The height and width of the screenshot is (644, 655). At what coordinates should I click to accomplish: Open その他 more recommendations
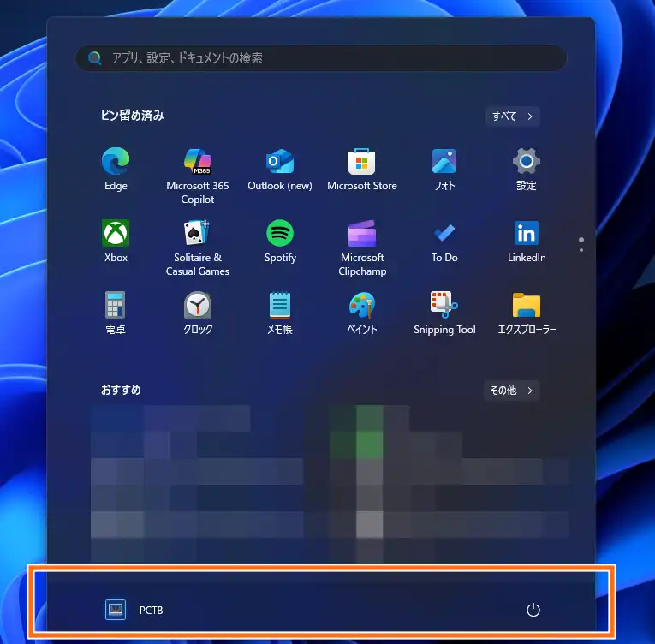click(512, 391)
